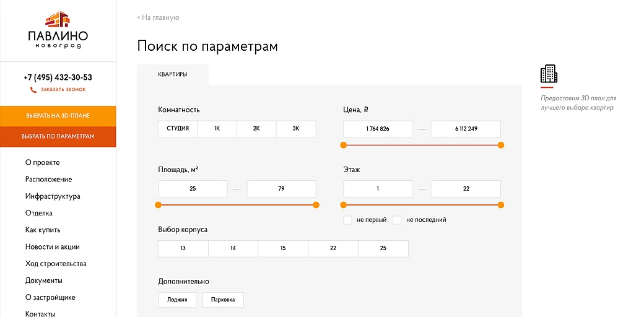
Task: Go back via 'На главную' link
Action: click(159, 18)
